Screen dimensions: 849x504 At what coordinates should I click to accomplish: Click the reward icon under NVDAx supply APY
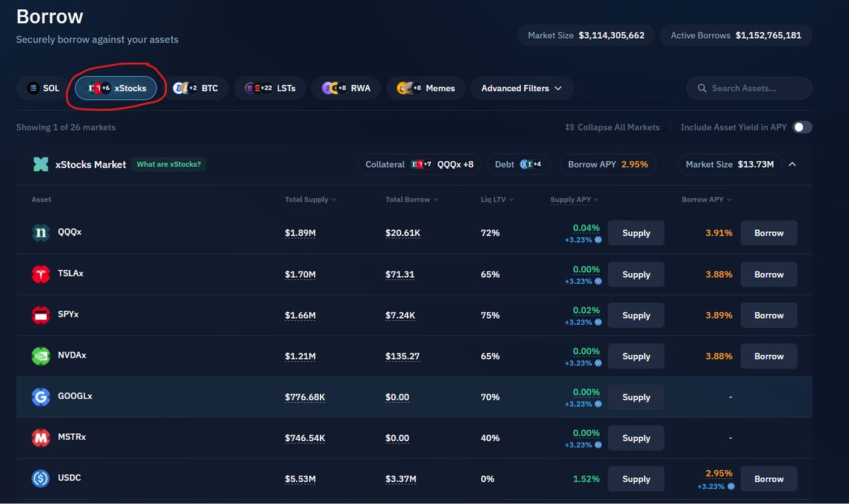598,363
